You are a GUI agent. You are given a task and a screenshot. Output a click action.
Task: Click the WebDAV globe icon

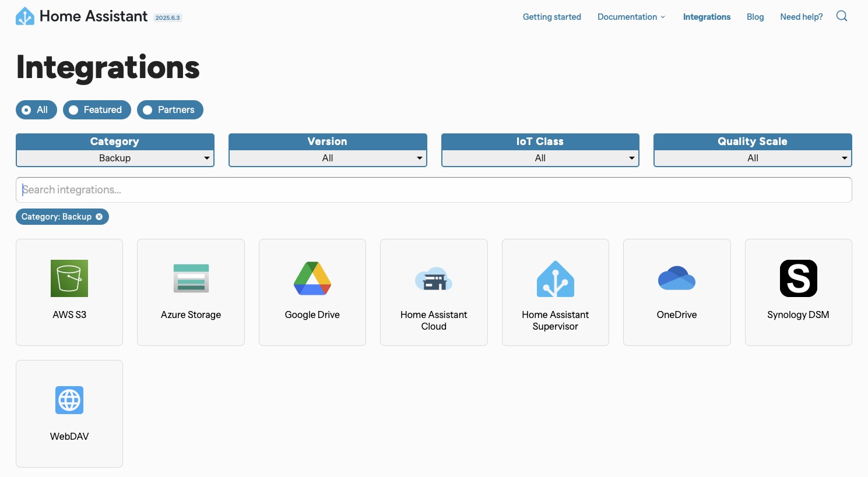(x=69, y=400)
